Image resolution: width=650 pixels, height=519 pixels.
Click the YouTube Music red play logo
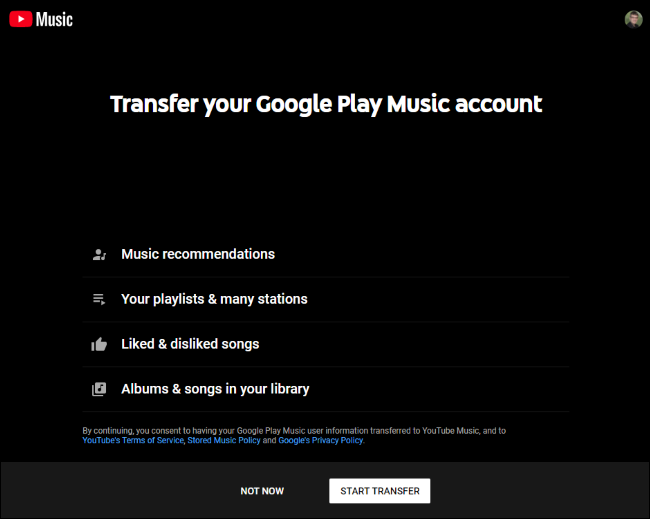pos(21,19)
